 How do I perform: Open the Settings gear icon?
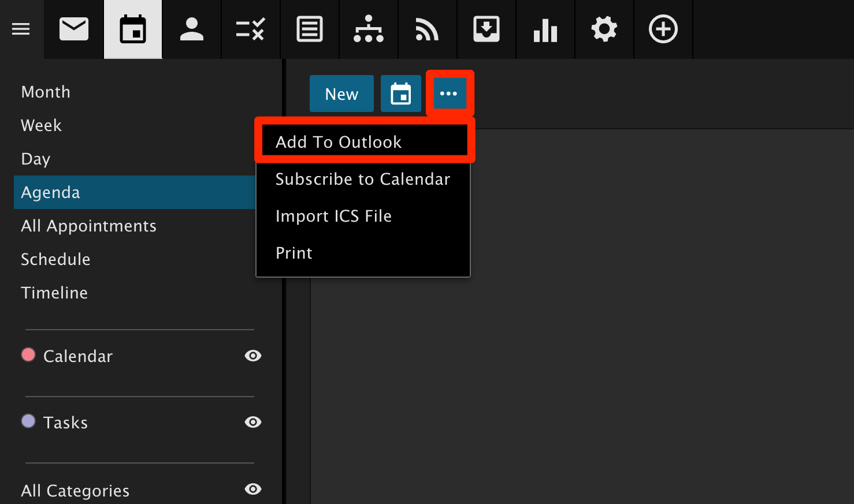click(x=604, y=29)
